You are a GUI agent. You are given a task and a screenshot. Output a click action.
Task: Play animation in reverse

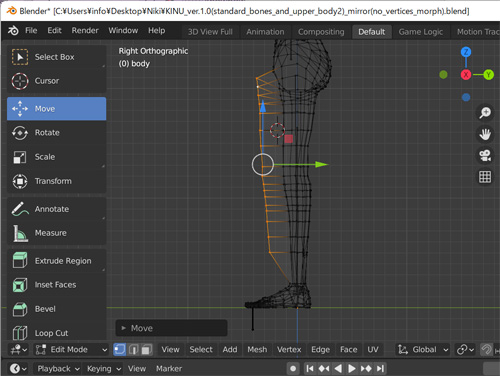[338, 369]
